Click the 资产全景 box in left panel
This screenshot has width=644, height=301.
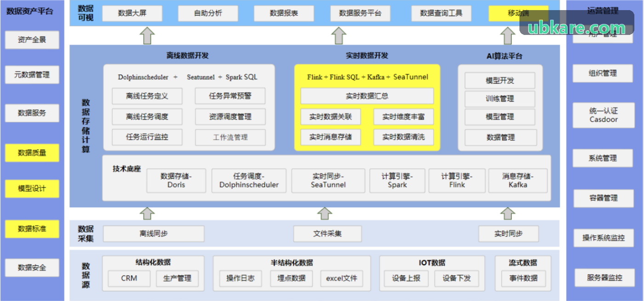click(x=32, y=40)
